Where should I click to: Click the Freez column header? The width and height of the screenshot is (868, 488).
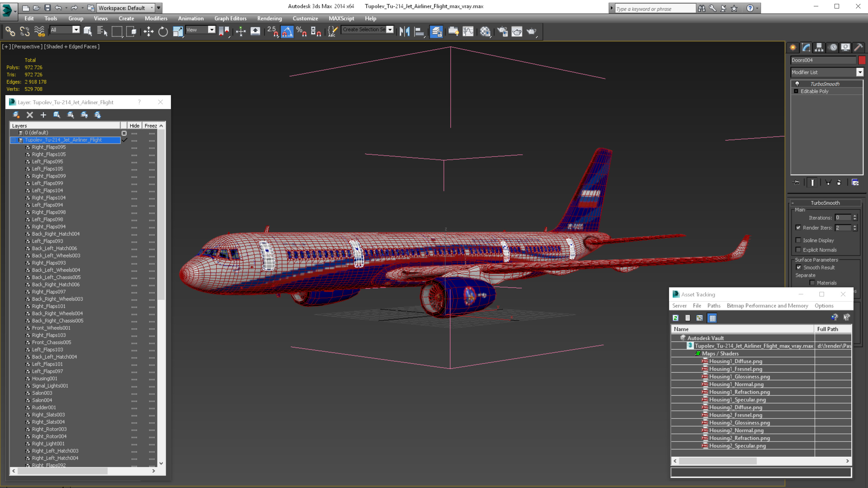(x=151, y=126)
